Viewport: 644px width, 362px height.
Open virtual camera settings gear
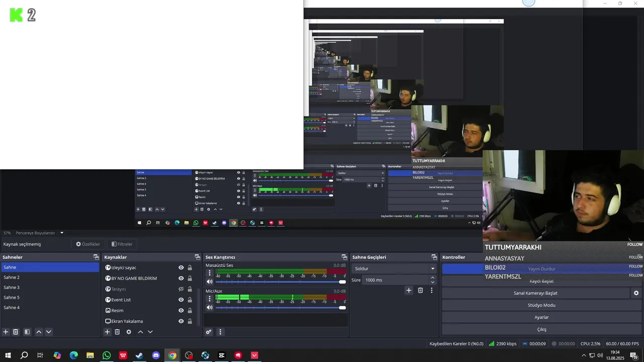coord(636,293)
